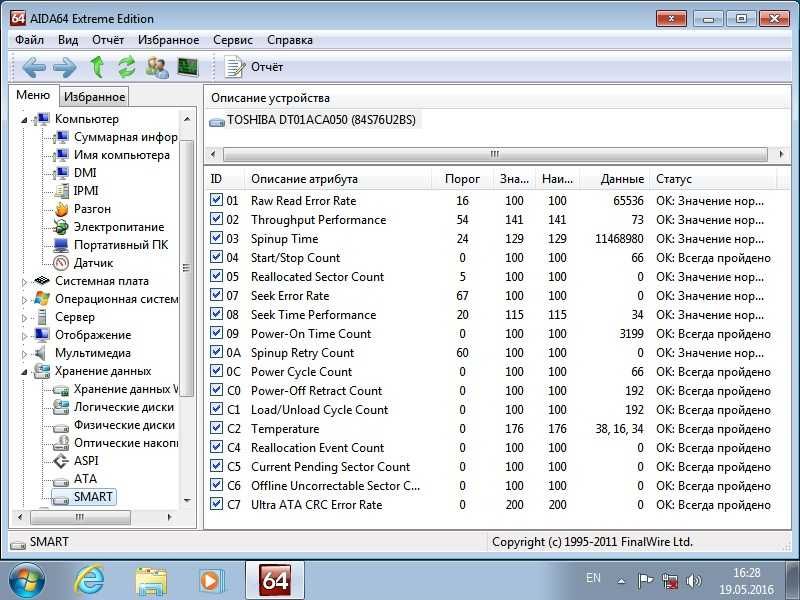Open the users icon in toolbar
The height and width of the screenshot is (600, 800).
pos(157,67)
